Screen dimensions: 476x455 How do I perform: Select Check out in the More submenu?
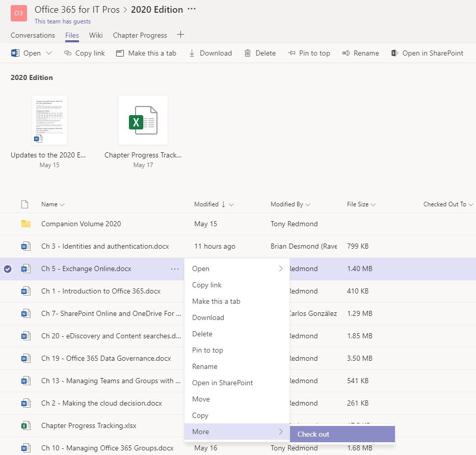click(342, 434)
